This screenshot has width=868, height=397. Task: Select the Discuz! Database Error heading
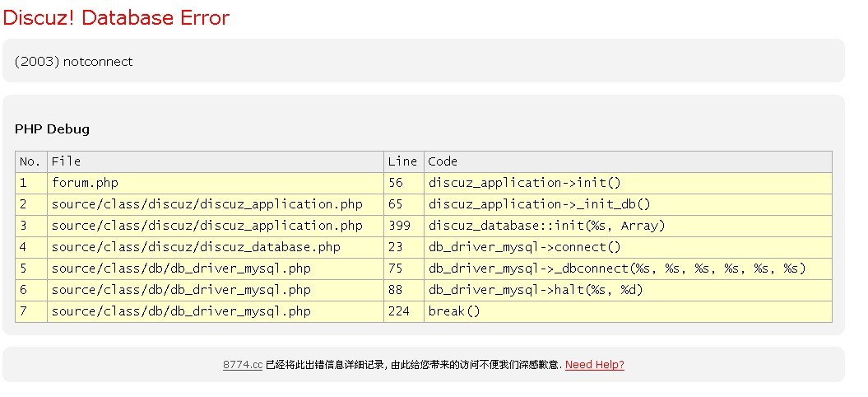pos(116,18)
